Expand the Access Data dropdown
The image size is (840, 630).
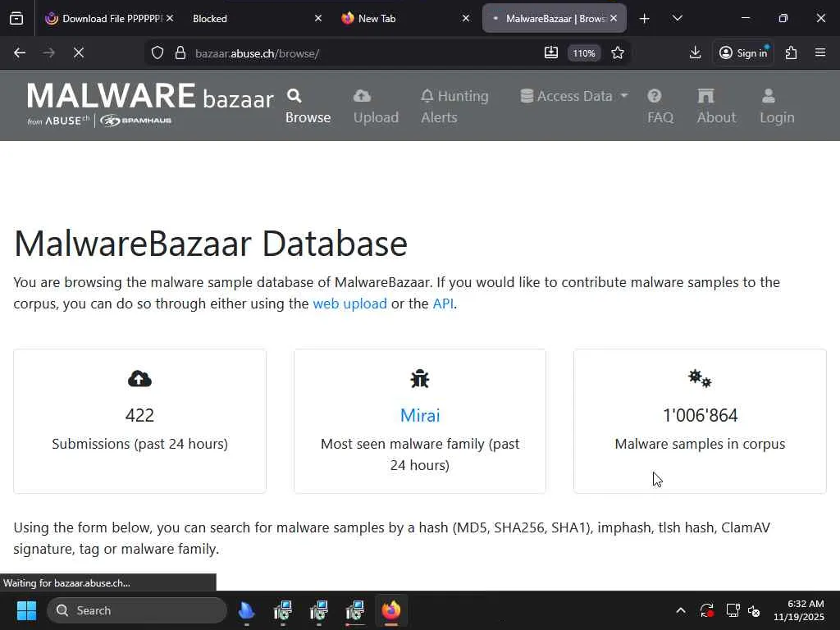(573, 96)
